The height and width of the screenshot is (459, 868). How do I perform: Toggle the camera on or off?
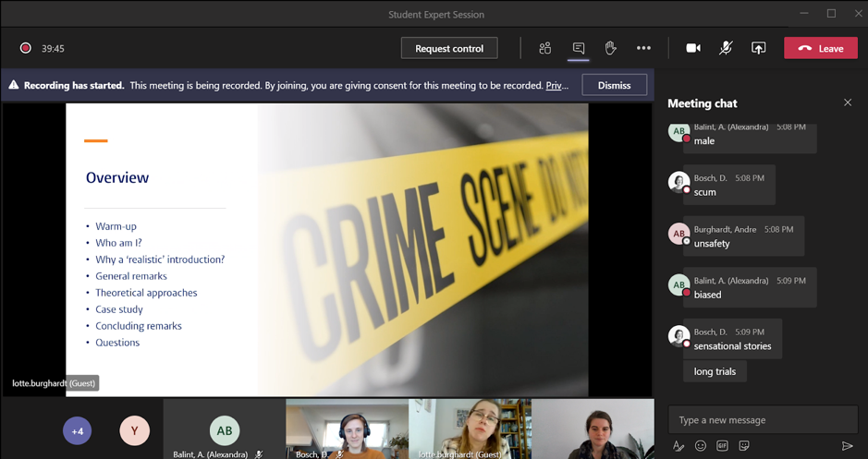click(x=693, y=48)
